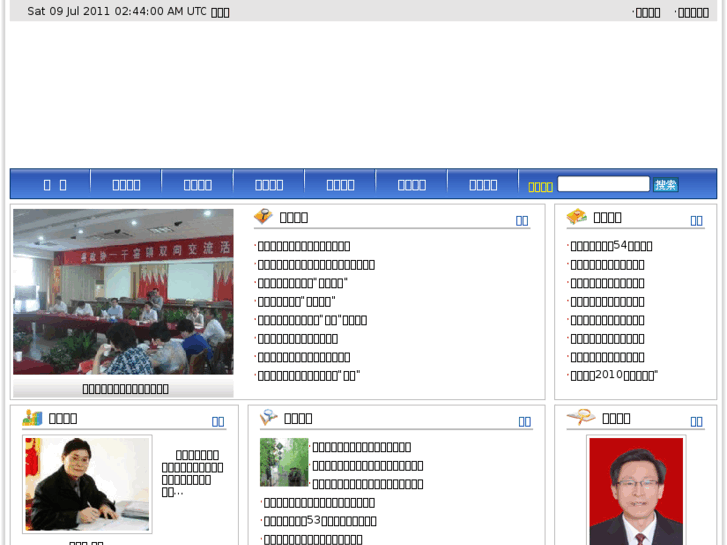Open the large conference meeting room photo
The height and width of the screenshot is (545, 727).
pyautogui.click(x=123, y=292)
